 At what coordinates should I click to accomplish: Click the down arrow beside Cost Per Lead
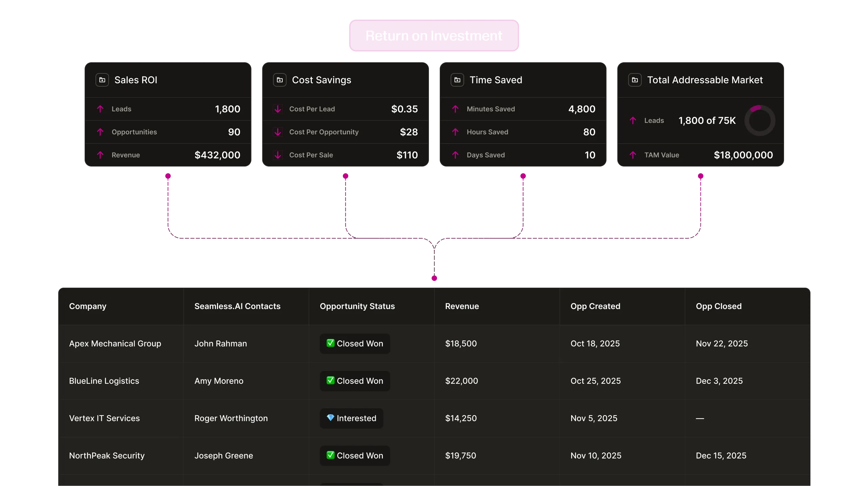278,109
